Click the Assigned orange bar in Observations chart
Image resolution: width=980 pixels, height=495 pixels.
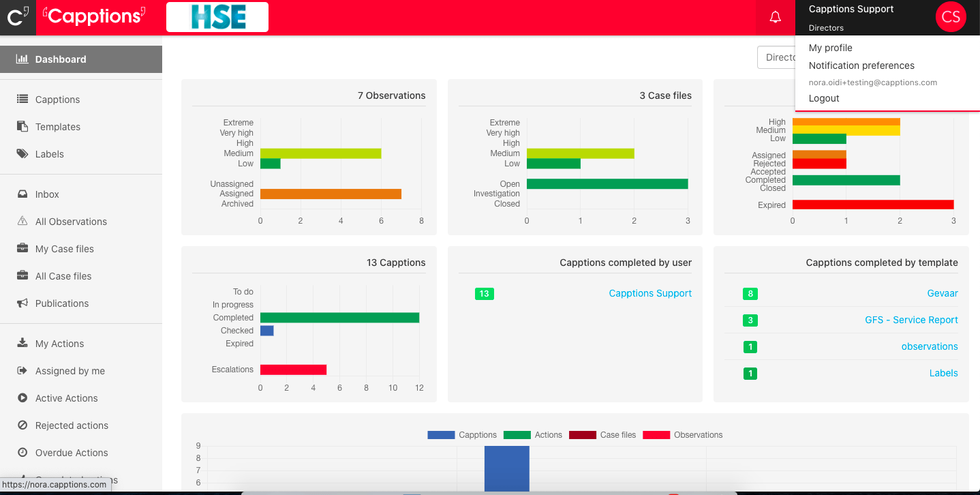coord(331,194)
